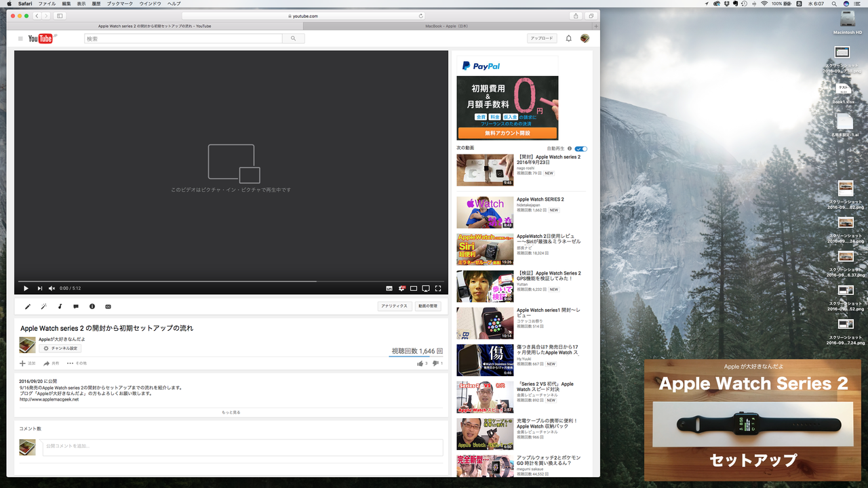Open the ブックマーク menu

pyautogui.click(x=120, y=3)
